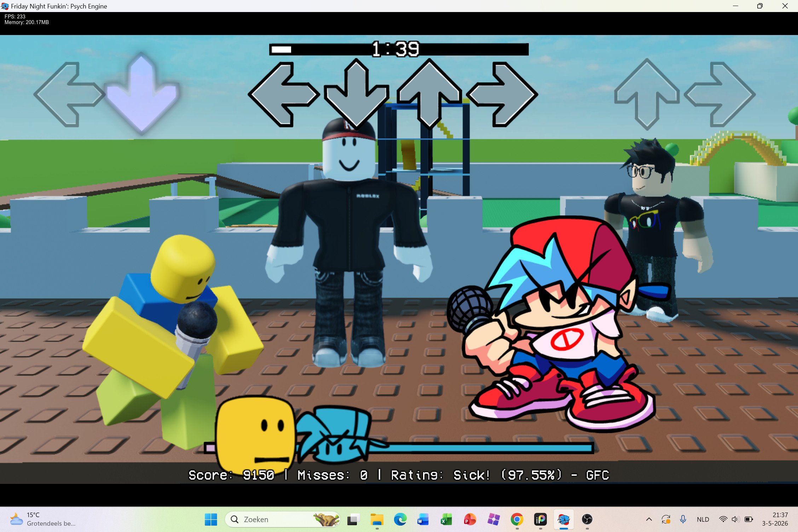Click the volume speaker tray icon

point(736,519)
